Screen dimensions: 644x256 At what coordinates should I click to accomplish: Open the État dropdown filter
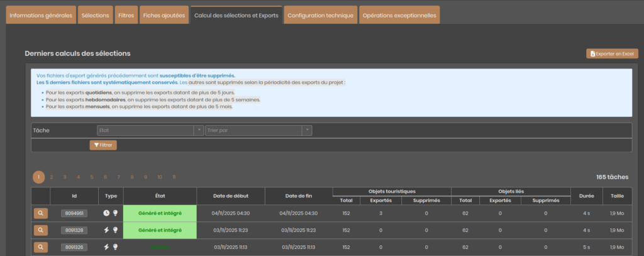coord(145,130)
